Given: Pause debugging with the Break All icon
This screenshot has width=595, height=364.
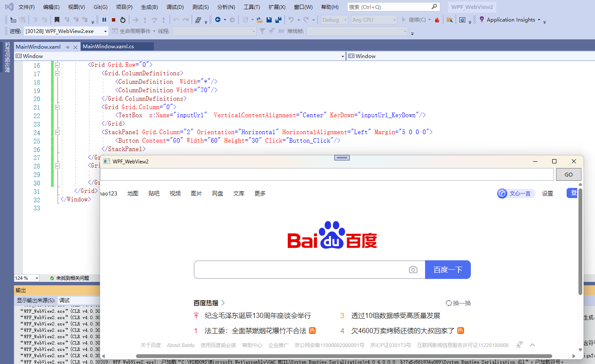Looking at the screenshot, I should 104,20.
